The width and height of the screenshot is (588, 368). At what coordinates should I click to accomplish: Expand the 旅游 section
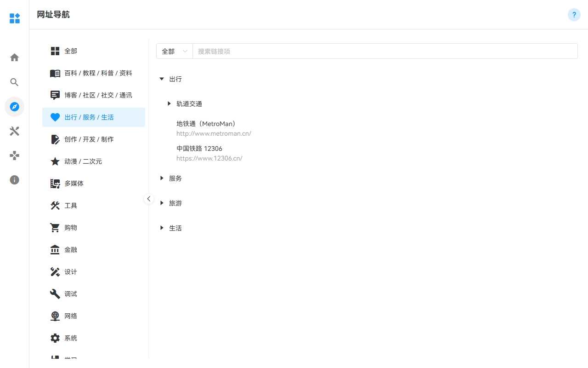[162, 203]
